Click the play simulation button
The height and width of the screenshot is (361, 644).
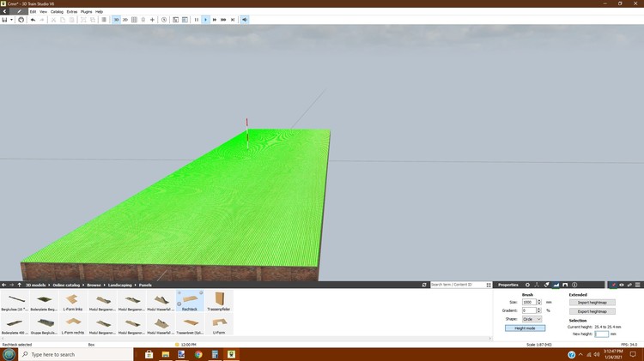(206, 20)
